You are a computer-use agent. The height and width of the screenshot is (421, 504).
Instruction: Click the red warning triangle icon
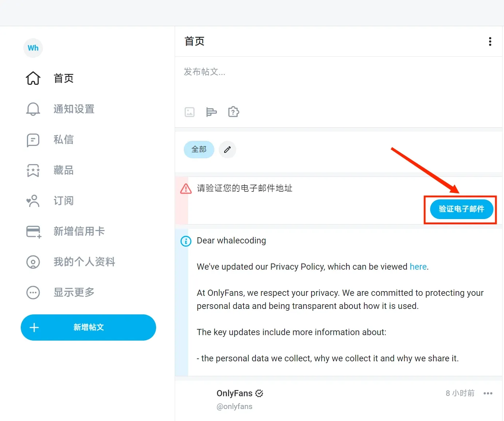186,188
